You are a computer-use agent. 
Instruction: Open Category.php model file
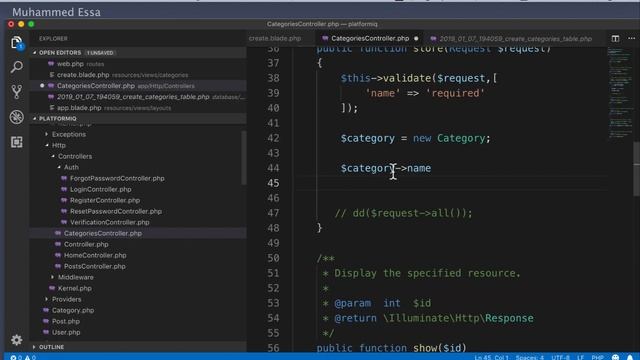(x=73, y=310)
